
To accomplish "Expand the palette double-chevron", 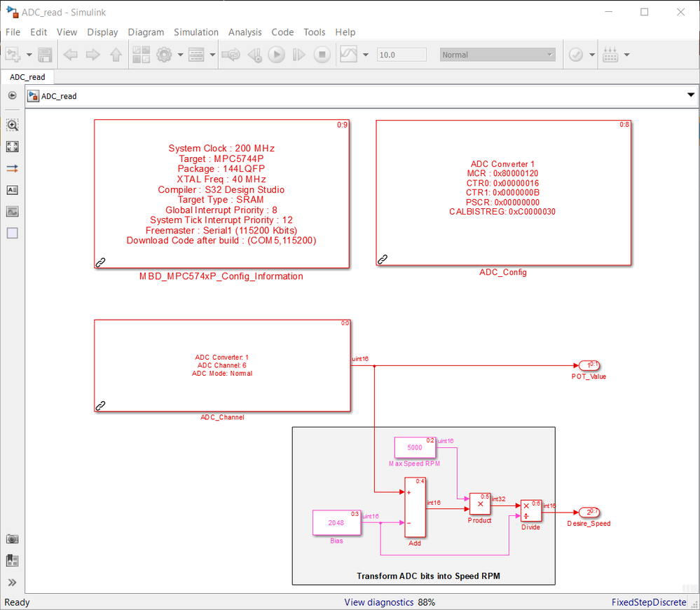I will [13, 583].
